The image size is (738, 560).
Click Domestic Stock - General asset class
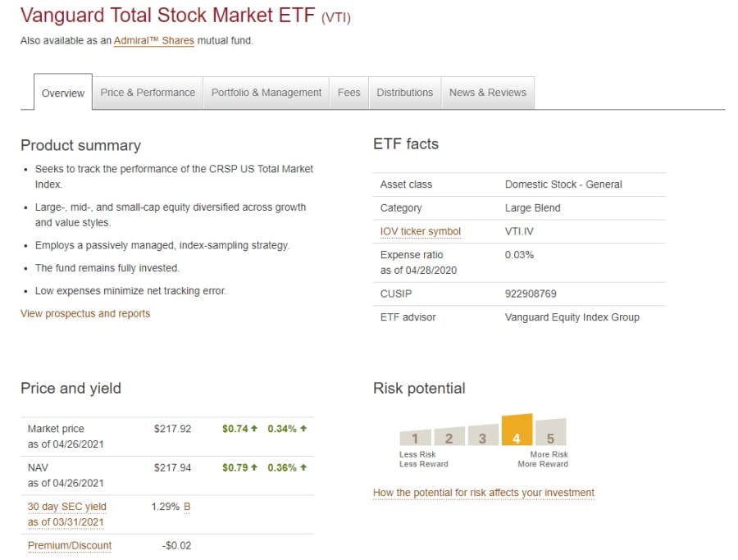click(x=563, y=184)
